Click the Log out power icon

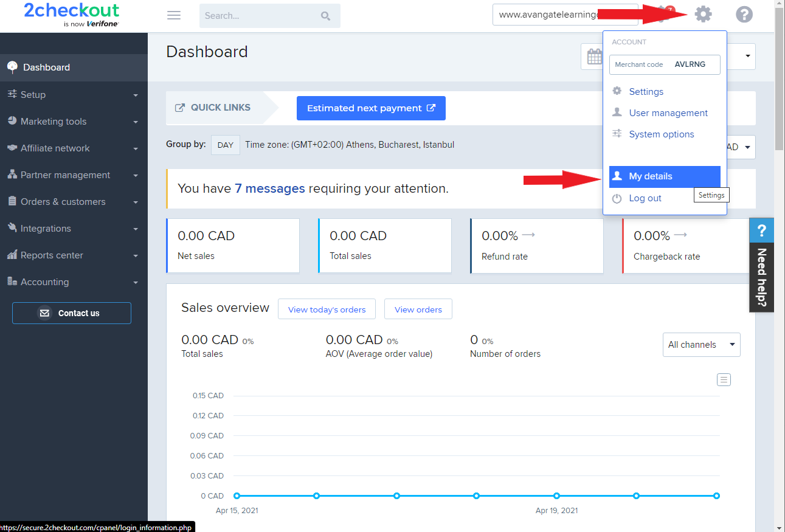617,198
